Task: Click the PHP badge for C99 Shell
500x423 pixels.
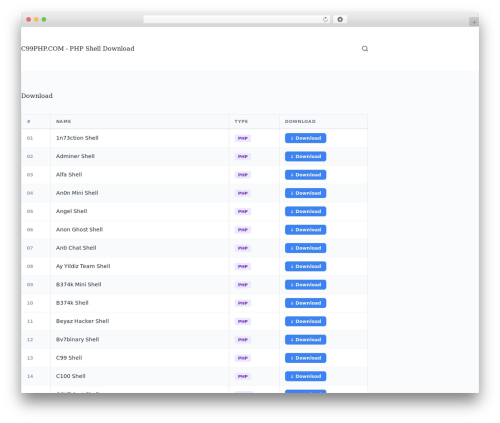Action: pyautogui.click(x=243, y=358)
